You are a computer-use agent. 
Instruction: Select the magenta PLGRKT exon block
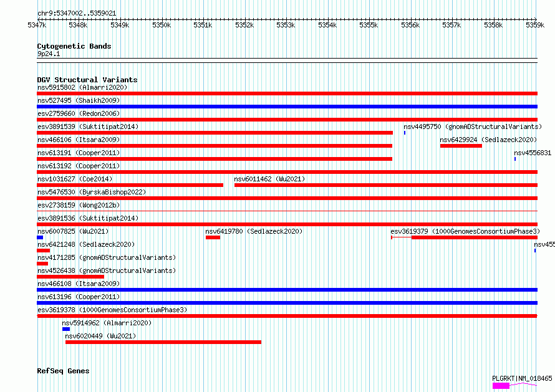tap(501, 386)
